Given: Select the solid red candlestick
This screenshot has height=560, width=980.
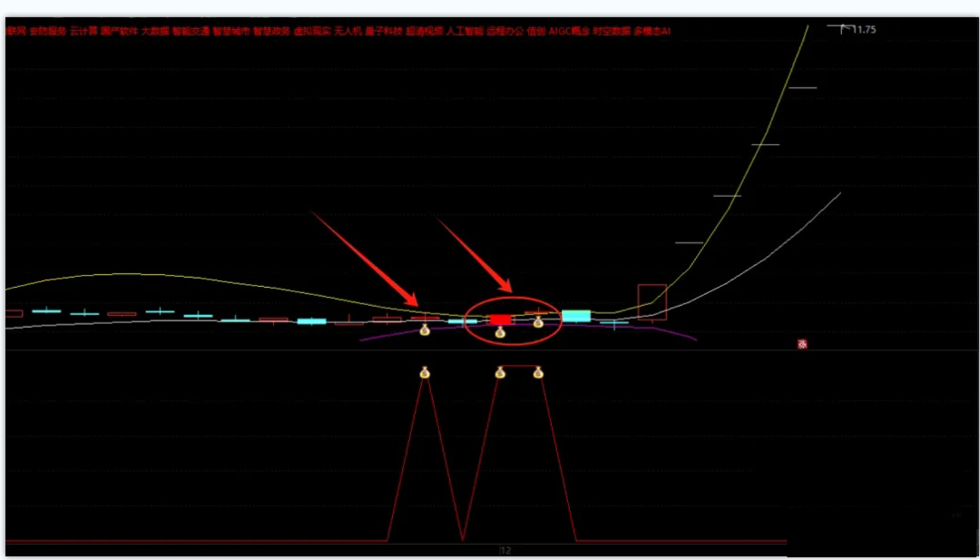Looking at the screenshot, I should [x=500, y=319].
